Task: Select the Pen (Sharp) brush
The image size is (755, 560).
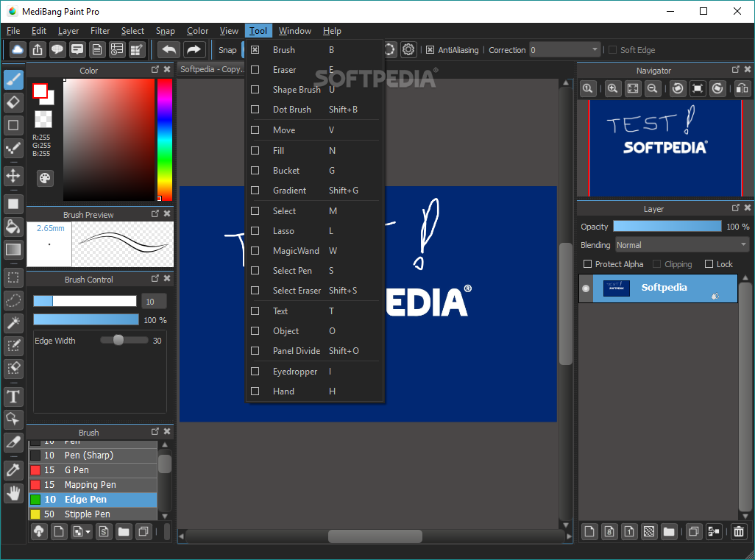Action: point(93,456)
